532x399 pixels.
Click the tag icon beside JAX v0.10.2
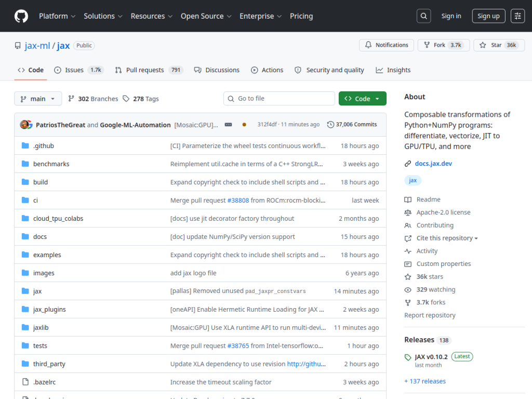pos(408,357)
